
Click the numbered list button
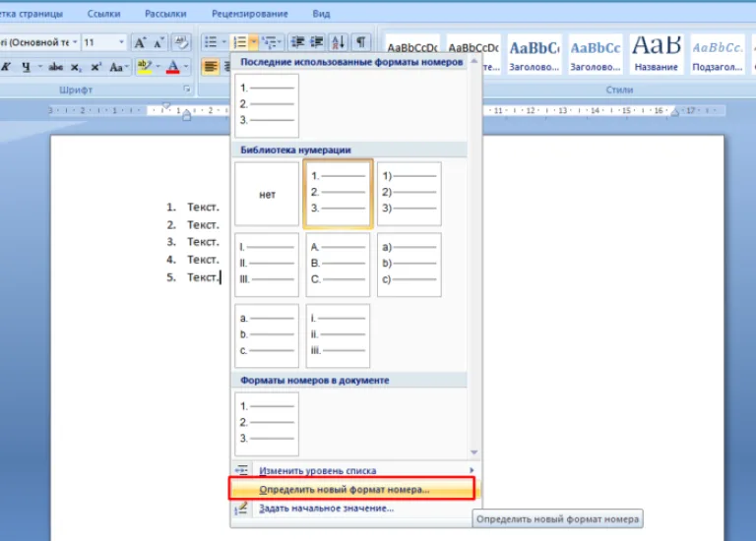point(239,42)
